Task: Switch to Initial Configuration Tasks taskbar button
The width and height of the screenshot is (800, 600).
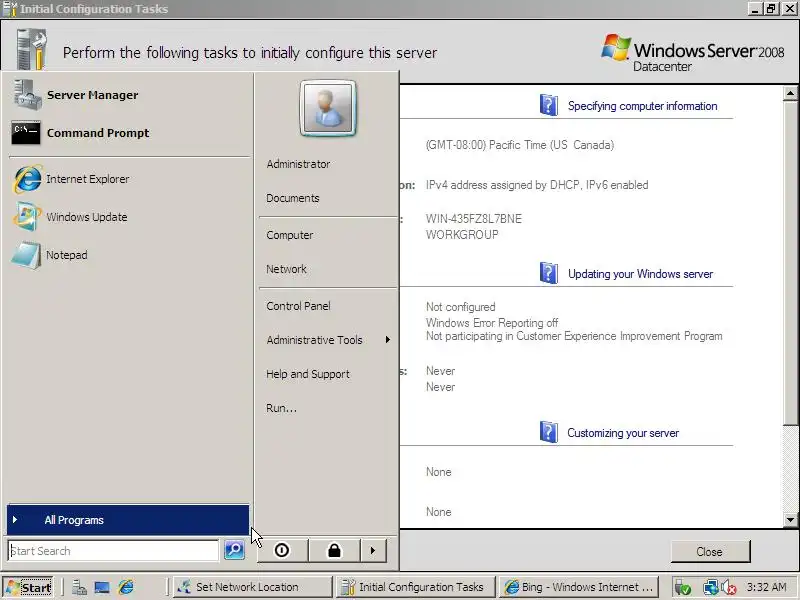Action: click(x=416, y=587)
